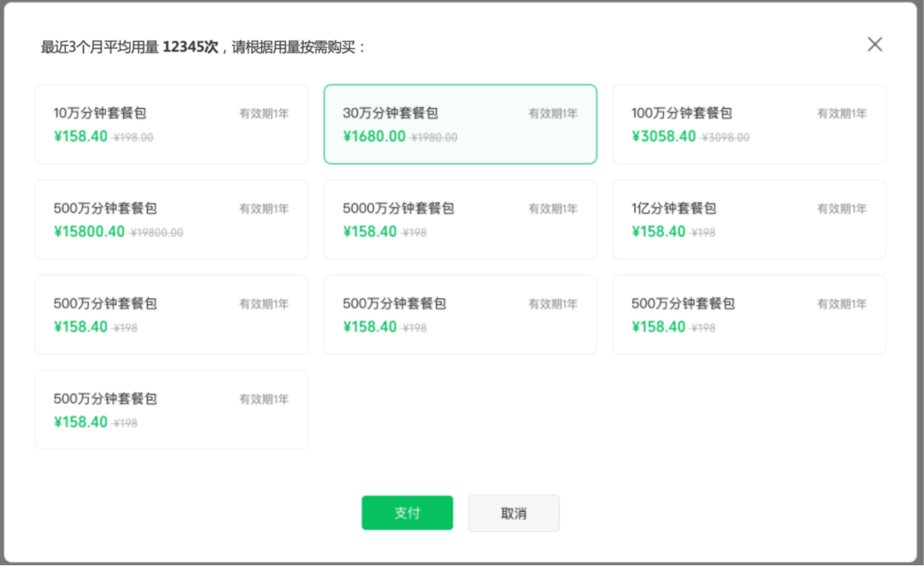Click the crossed-out ¥3098.00 price
The image size is (924, 566).
click(x=726, y=138)
